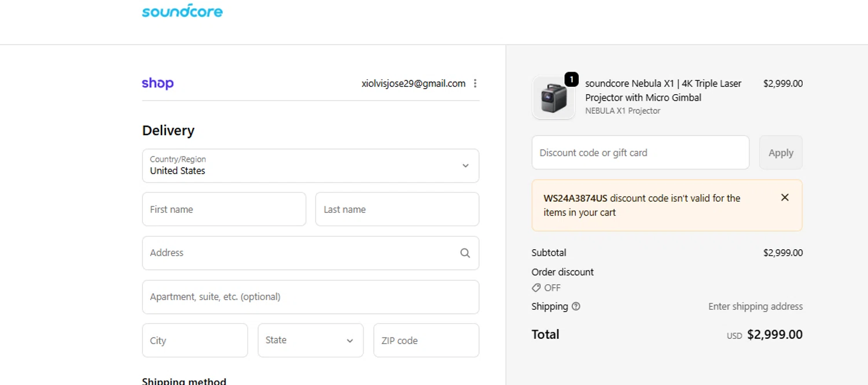
Task: Dismiss the invalid discount code message
Action: coord(785,198)
